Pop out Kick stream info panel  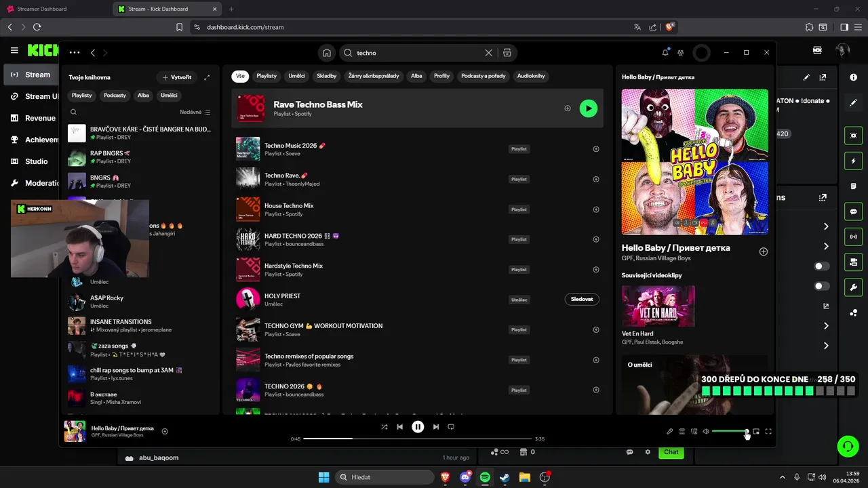click(823, 77)
